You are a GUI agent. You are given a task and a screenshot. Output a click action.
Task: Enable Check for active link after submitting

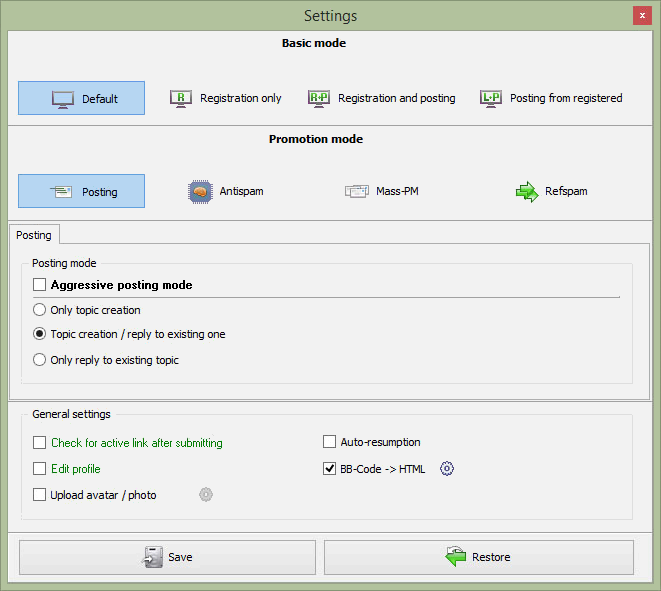pos(40,443)
